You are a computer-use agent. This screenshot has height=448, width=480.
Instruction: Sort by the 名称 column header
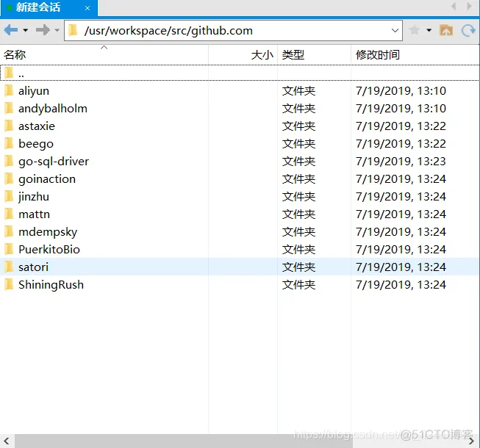[x=104, y=55]
